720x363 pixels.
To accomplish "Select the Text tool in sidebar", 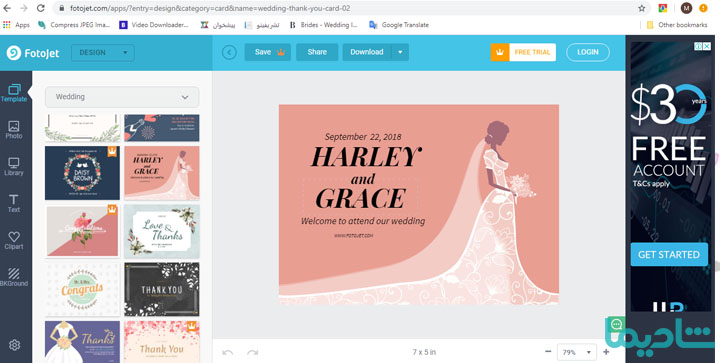I will [x=14, y=203].
